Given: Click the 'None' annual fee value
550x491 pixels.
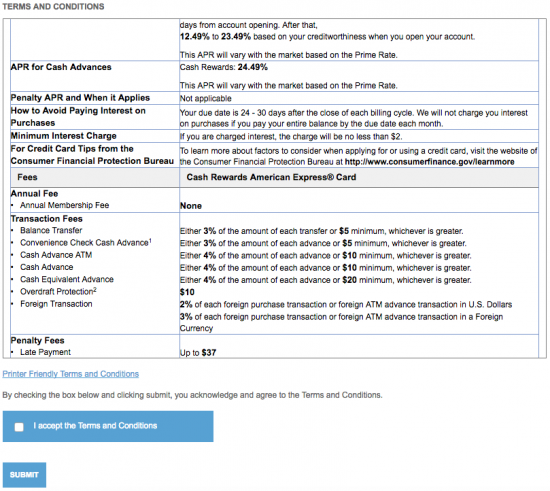Looking at the screenshot, I should 191,206.
